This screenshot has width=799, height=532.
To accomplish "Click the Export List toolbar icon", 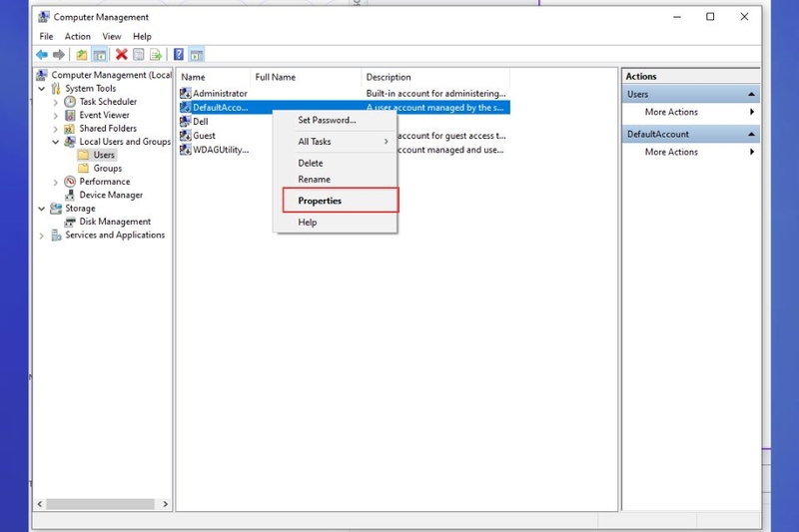I will pyautogui.click(x=156, y=55).
